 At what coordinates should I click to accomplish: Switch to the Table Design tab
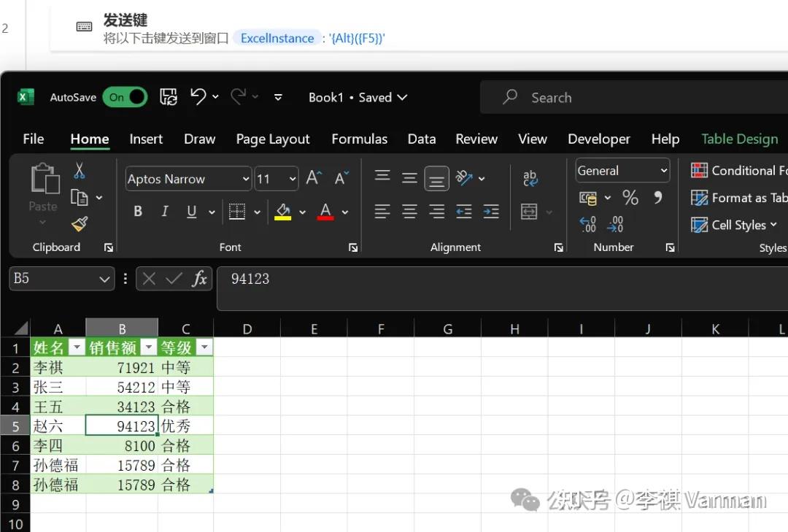739,139
